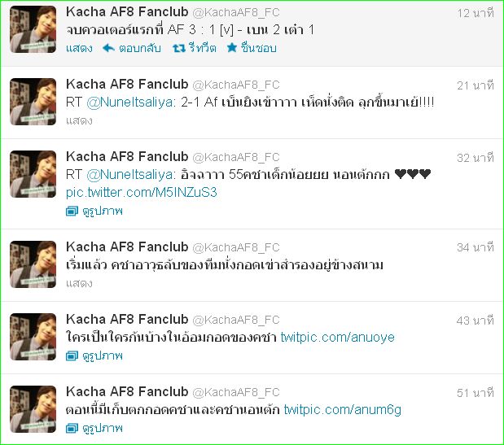The width and height of the screenshot is (504, 445).
Task: Click the favorite star icon on first tweet
Action: (232, 48)
